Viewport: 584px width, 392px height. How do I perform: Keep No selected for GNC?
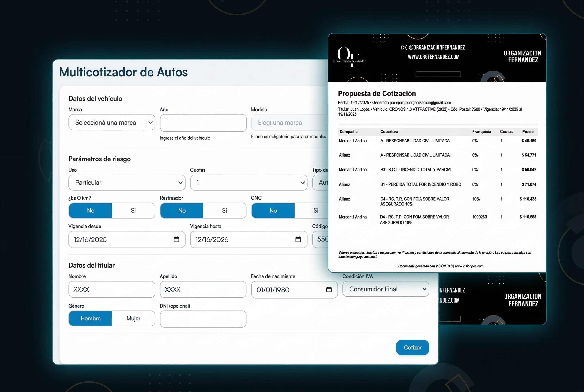pyautogui.click(x=273, y=211)
